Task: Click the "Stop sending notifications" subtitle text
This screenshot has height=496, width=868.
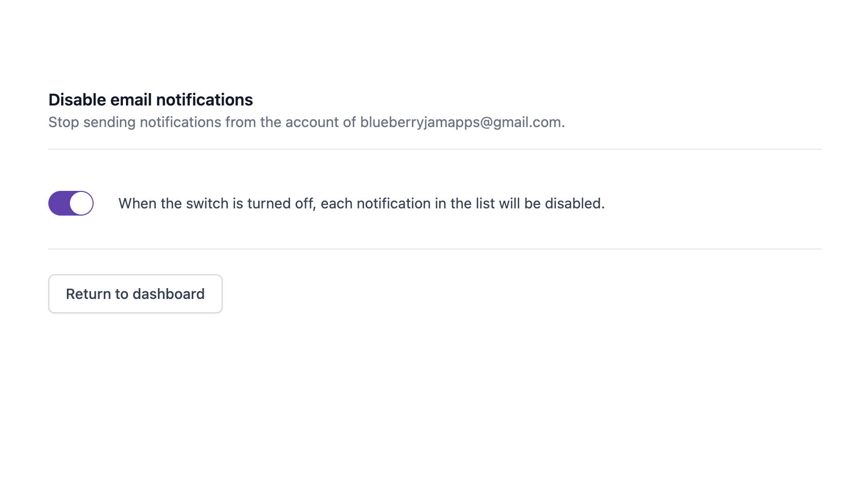Action: pyautogui.click(x=128, y=122)
